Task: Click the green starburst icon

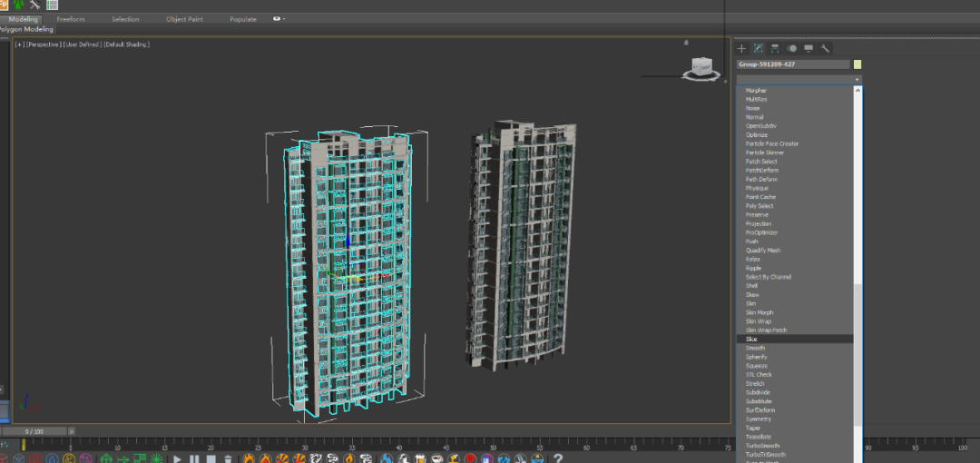Action: (156, 459)
